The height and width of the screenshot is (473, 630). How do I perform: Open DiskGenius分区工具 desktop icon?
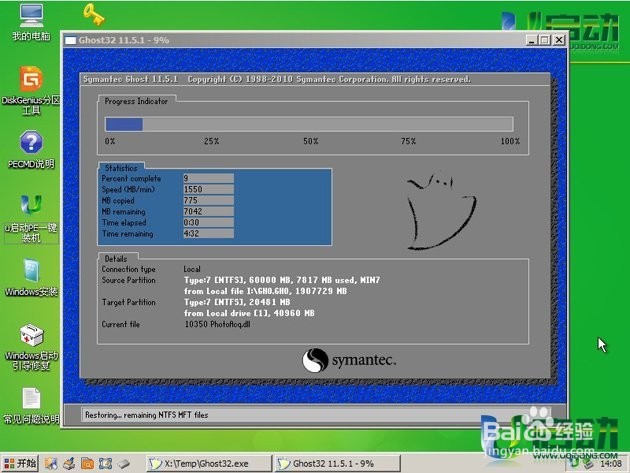(31, 90)
